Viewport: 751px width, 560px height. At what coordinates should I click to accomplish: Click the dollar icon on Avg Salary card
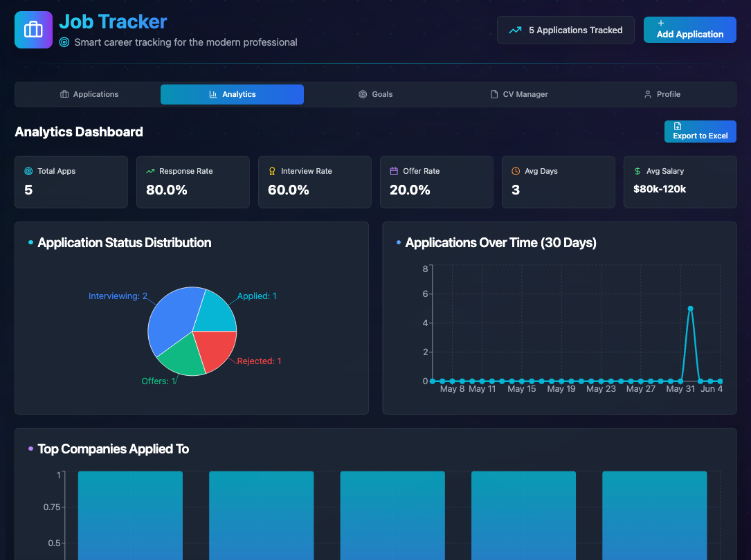(x=637, y=171)
